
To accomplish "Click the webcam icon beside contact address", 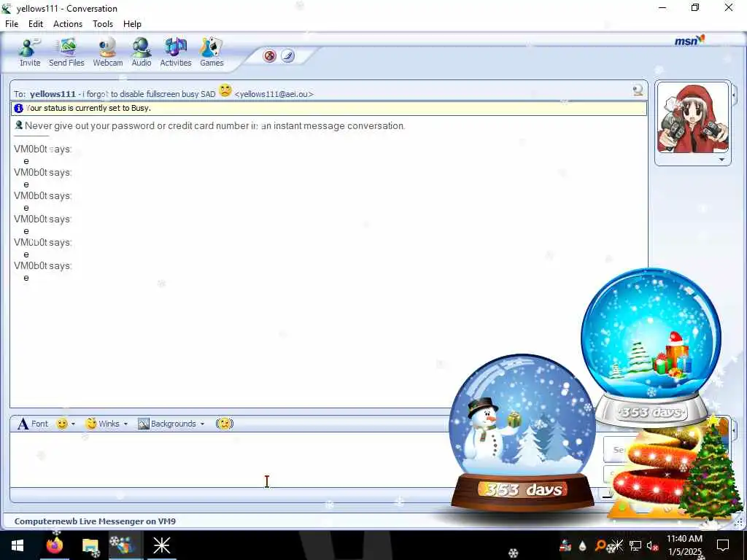I will (x=638, y=90).
